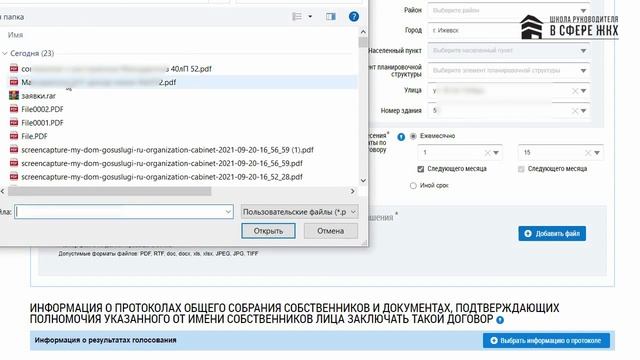
Task: Open the Улица dropdown arrow
Action: point(584,91)
